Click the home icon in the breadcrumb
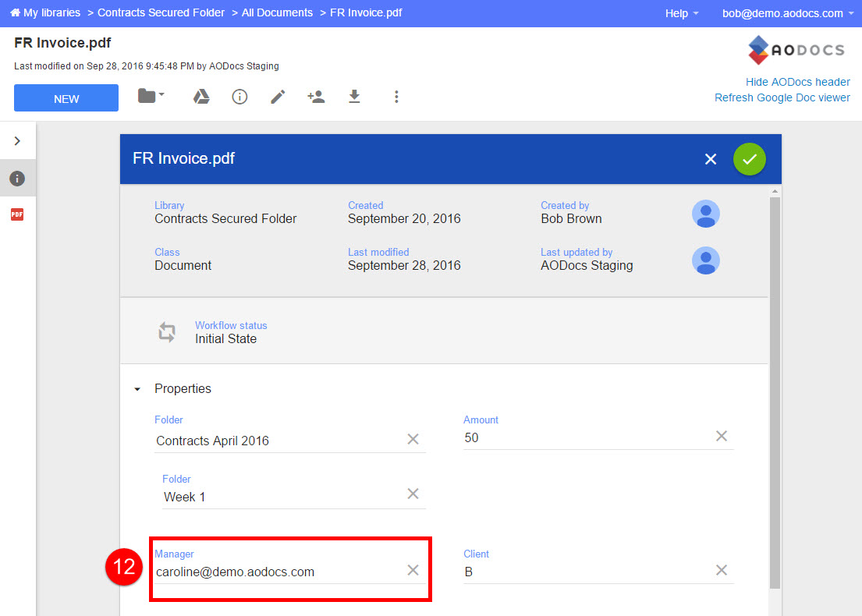Viewport: 862px width, 616px height. coord(15,12)
